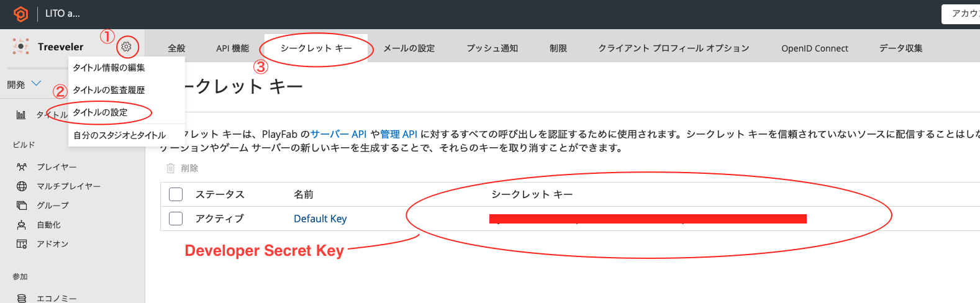Open マルチプレイヤー in the sidebar
This screenshot has height=303, width=980.
(x=68, y=186)
